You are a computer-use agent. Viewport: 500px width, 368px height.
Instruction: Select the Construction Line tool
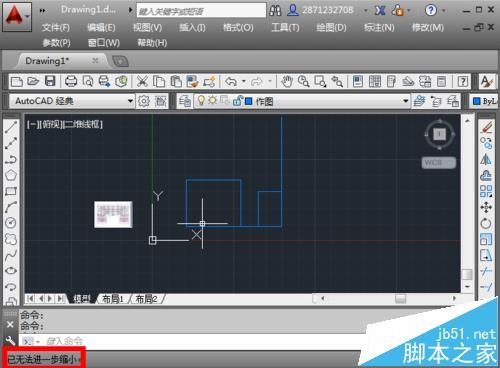click(x=11, y=143)
